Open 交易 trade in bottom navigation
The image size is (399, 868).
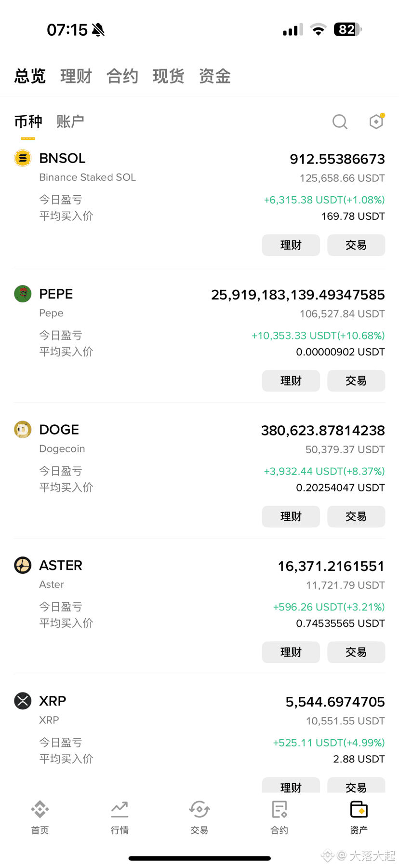coord(199,817)
